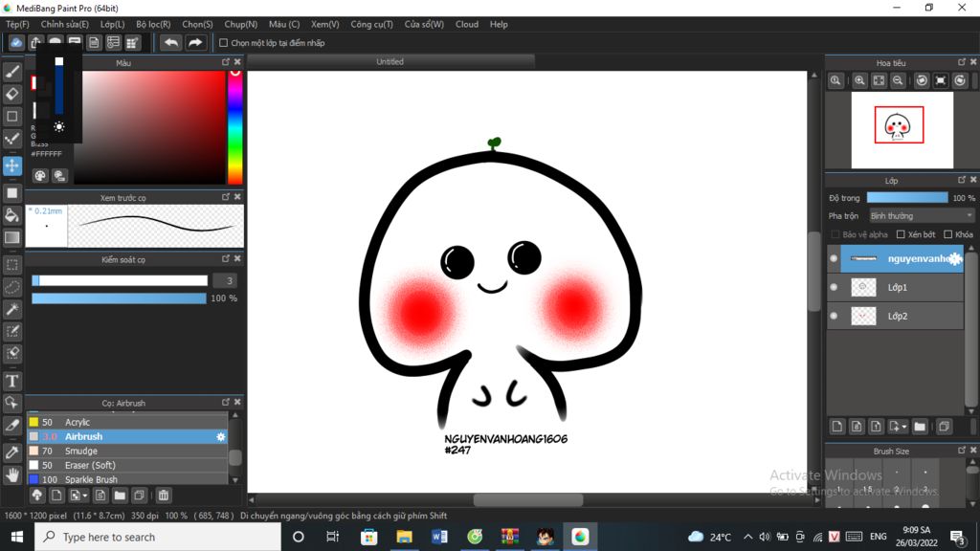Viewport: 980px width, 551px height.
Task: Hide the nguyenvanhoang layer
Action: [834, 258]
